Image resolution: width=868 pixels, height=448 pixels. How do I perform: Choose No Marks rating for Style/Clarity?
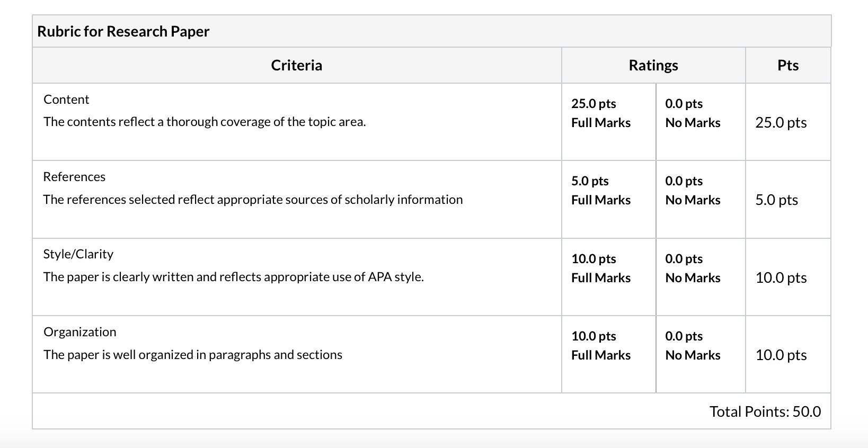tap(701, 277)
